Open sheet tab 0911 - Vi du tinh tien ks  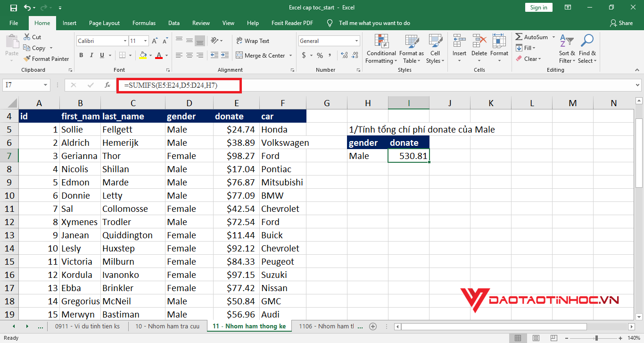[x=87, y=326]
